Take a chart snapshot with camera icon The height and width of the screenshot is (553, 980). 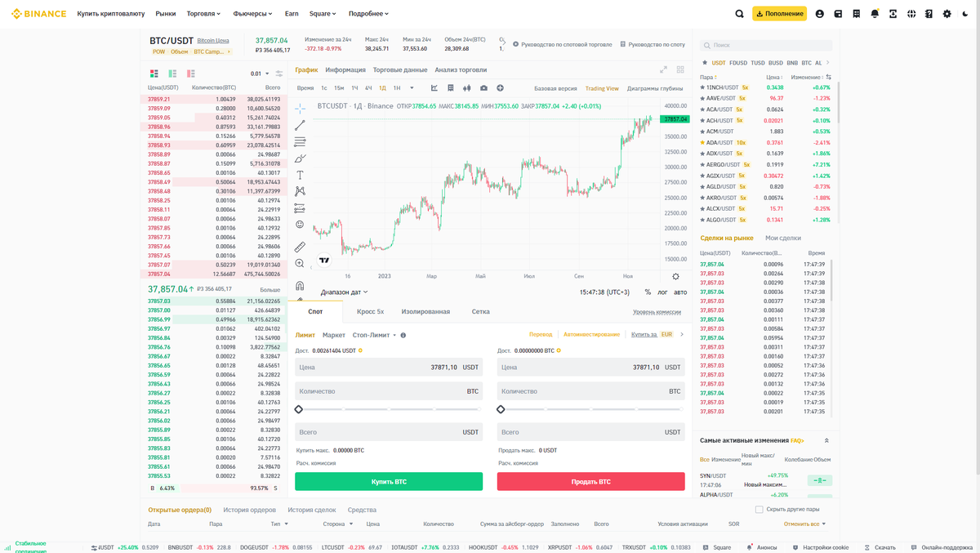[x=483, y=88]
